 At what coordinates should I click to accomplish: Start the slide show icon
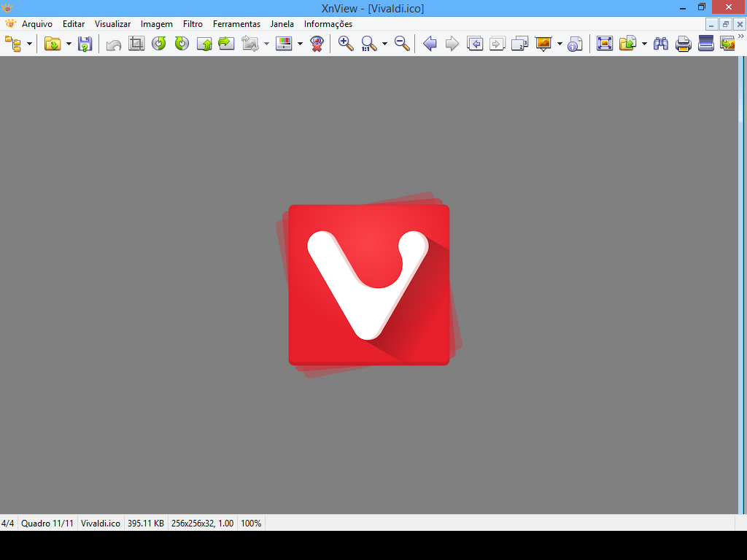point(543,44)
